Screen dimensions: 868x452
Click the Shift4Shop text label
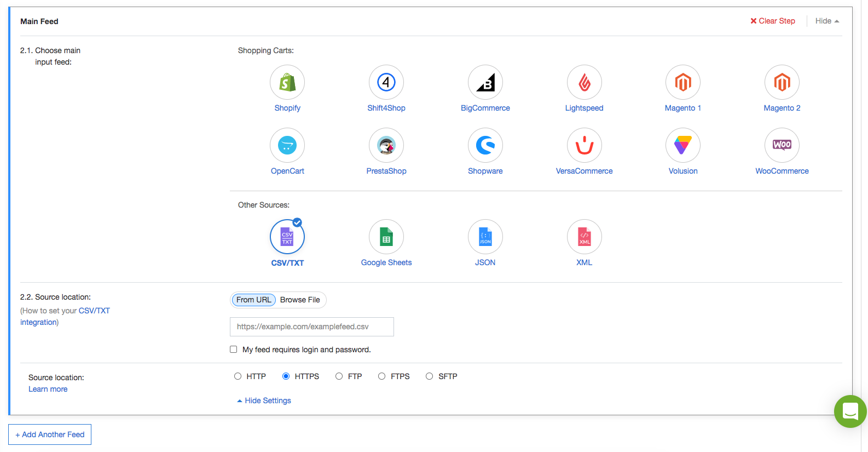pos(386,108)
